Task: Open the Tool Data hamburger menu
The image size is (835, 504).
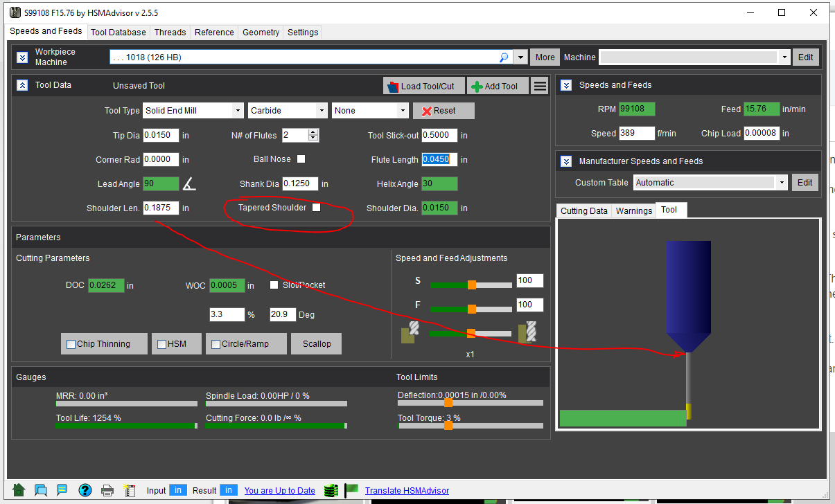Action: [540, 86]
